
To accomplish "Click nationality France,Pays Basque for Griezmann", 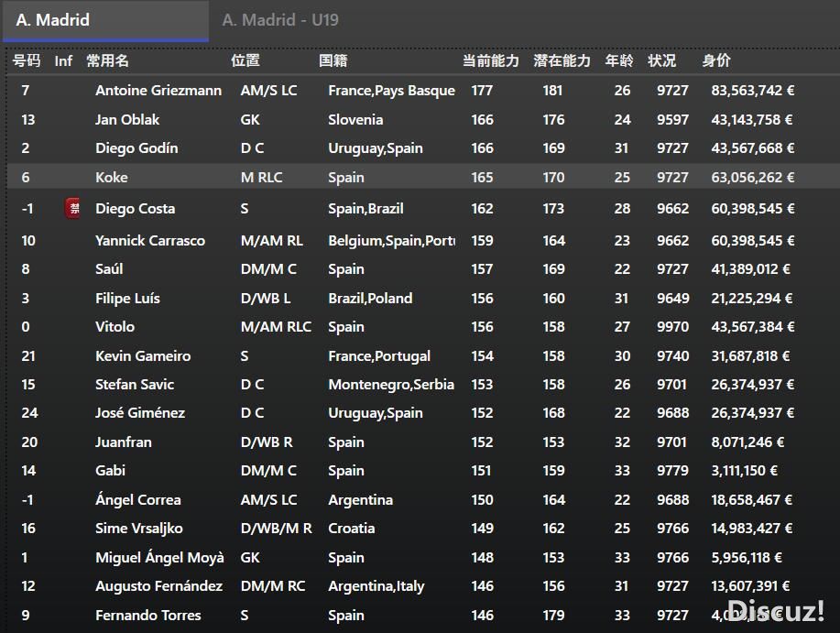I will 392,91.
